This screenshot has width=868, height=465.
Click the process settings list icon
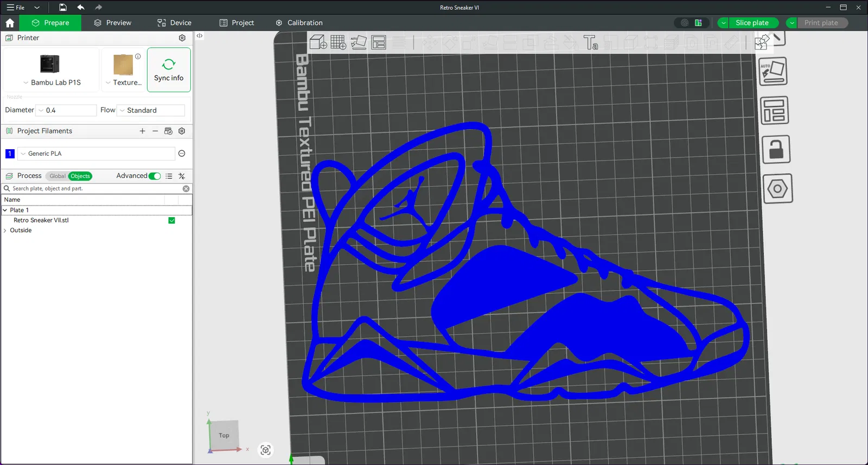pos(169,176)
